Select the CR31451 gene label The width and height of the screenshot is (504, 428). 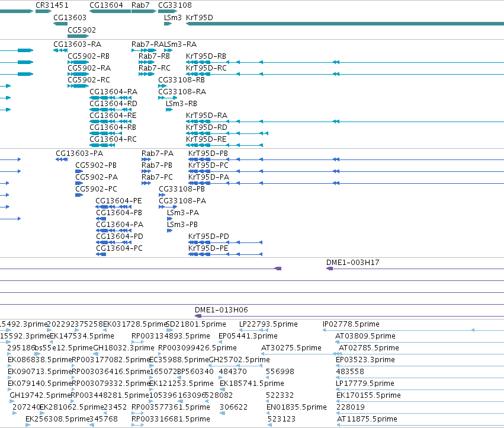click(52, 5)
